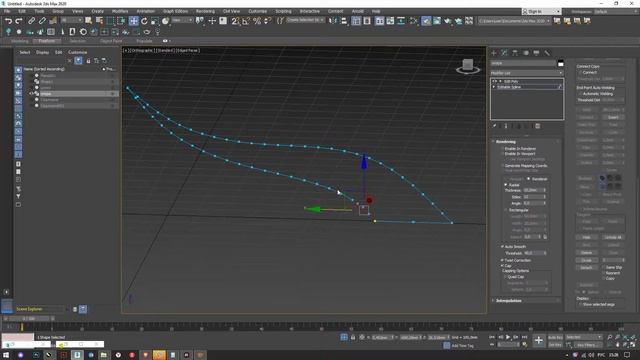This screenshot has height=360, width=640.
Task: Click the Insert button in Geometry rollout
Action: pyautogui.click(x=613, y=117)
